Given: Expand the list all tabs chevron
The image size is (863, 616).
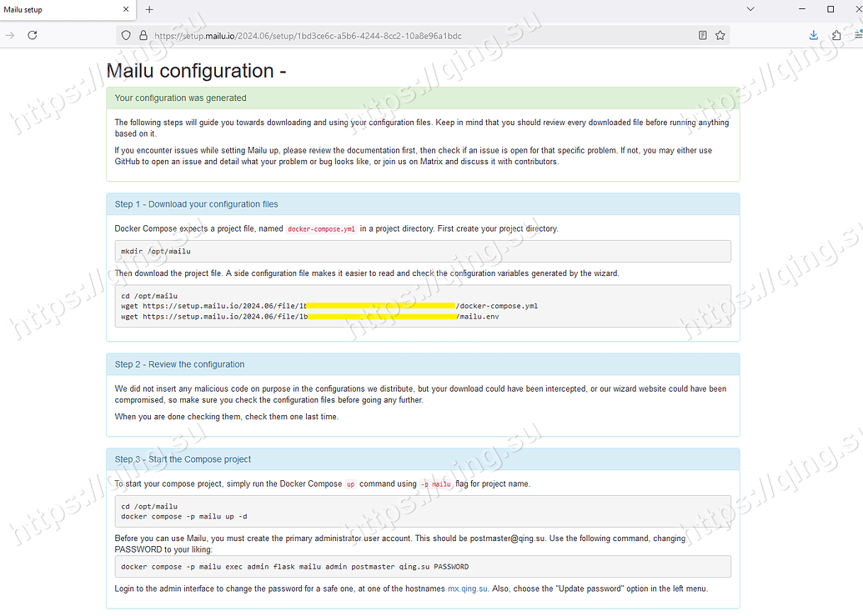Looking at the screenshot, I should click(750, 9).
